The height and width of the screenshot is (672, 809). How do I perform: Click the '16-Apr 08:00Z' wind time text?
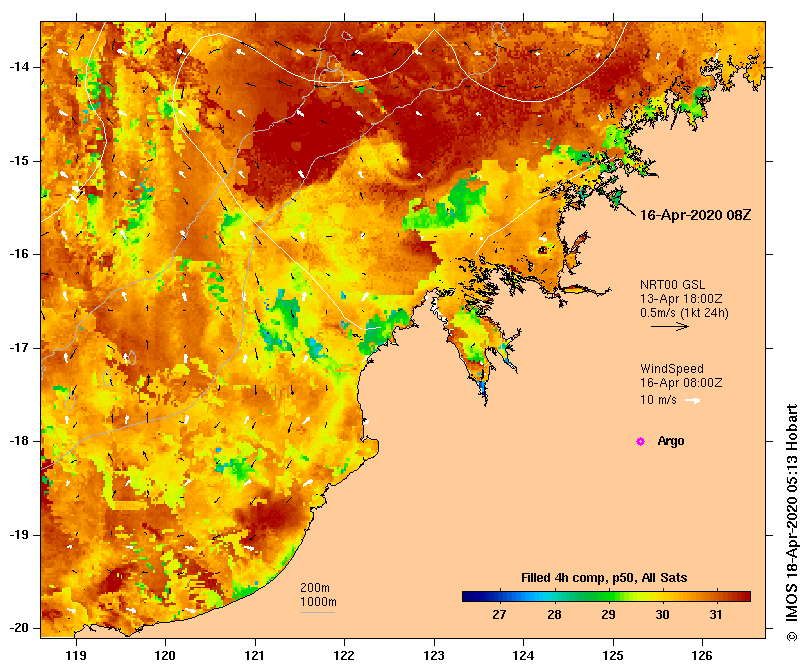(x=681, y=383)
